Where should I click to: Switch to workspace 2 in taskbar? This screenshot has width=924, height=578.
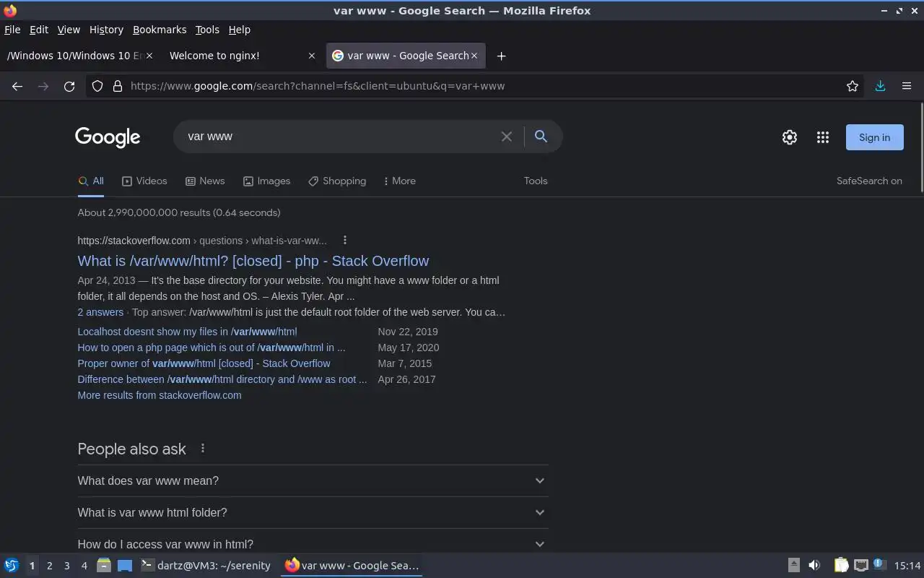coord(49,565)
